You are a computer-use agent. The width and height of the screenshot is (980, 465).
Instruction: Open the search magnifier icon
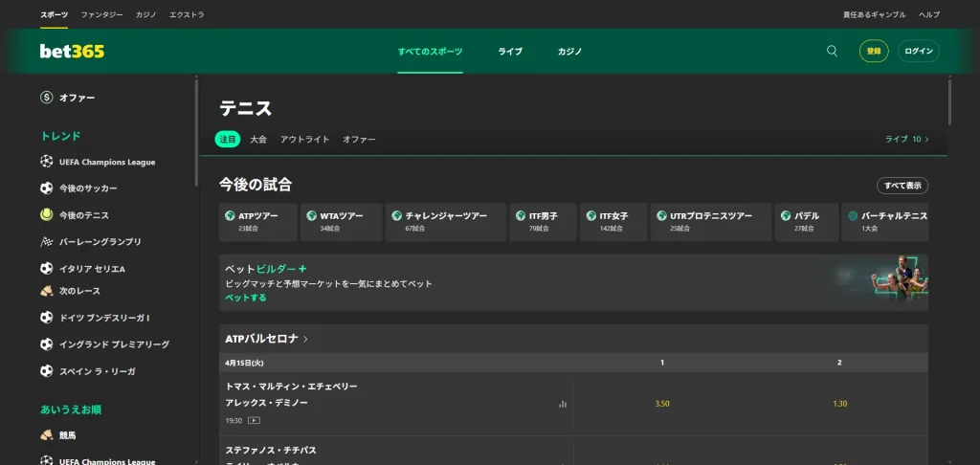pyautogui.click(x=832, y=52)
